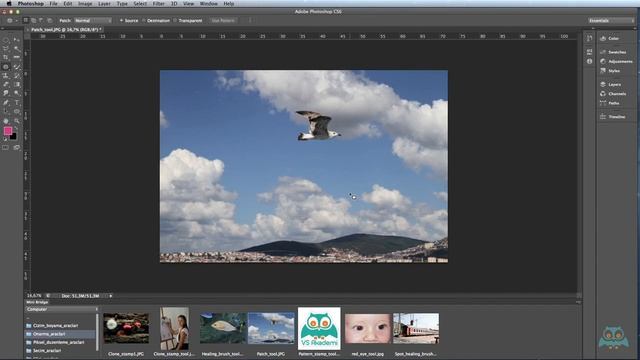
Task: Select the Eraser tool
Action: (x=6, y=84)
